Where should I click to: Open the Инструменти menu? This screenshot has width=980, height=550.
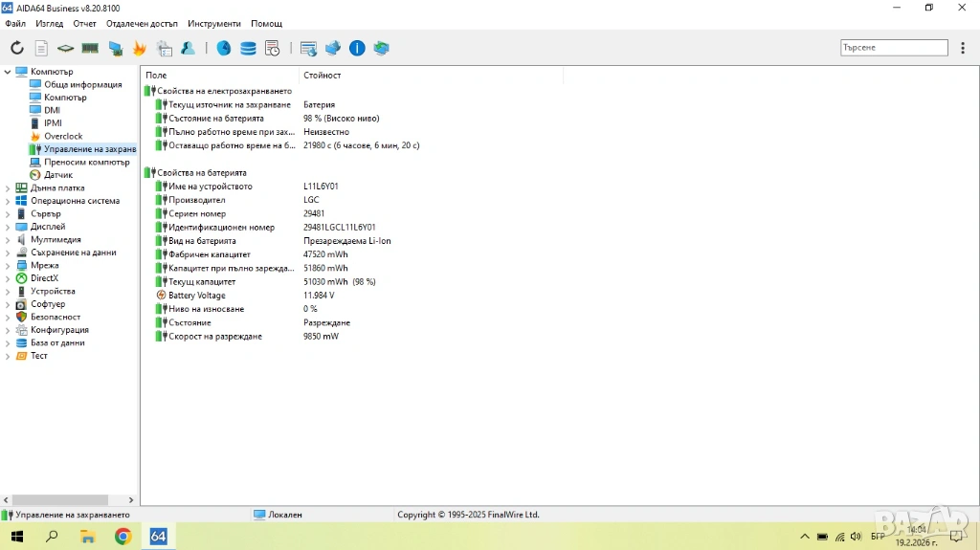coord(214,23)
